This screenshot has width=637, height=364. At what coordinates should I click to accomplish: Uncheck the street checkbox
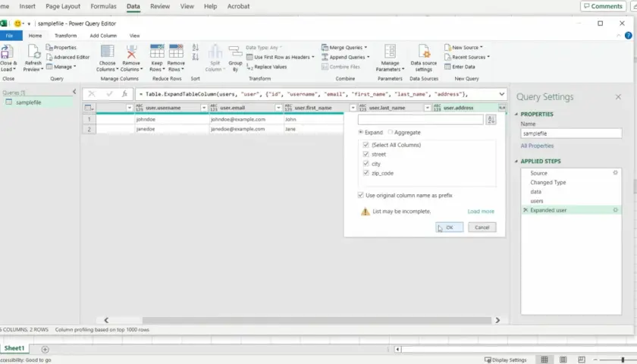366,155
